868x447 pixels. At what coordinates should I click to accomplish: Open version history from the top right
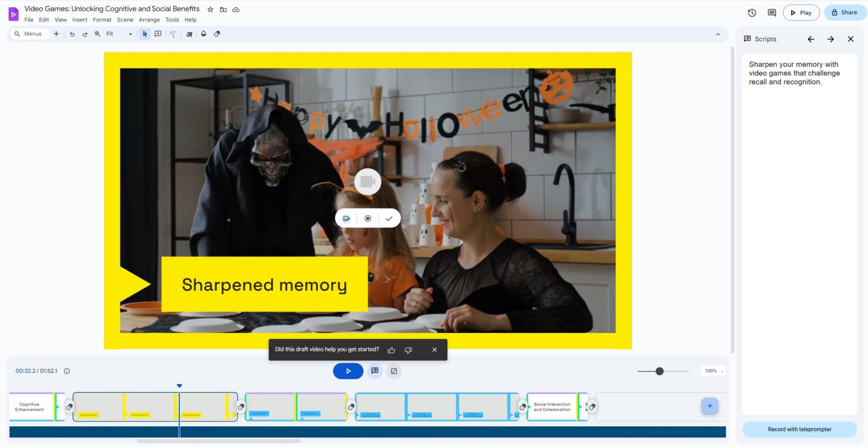tap(752, 12)
